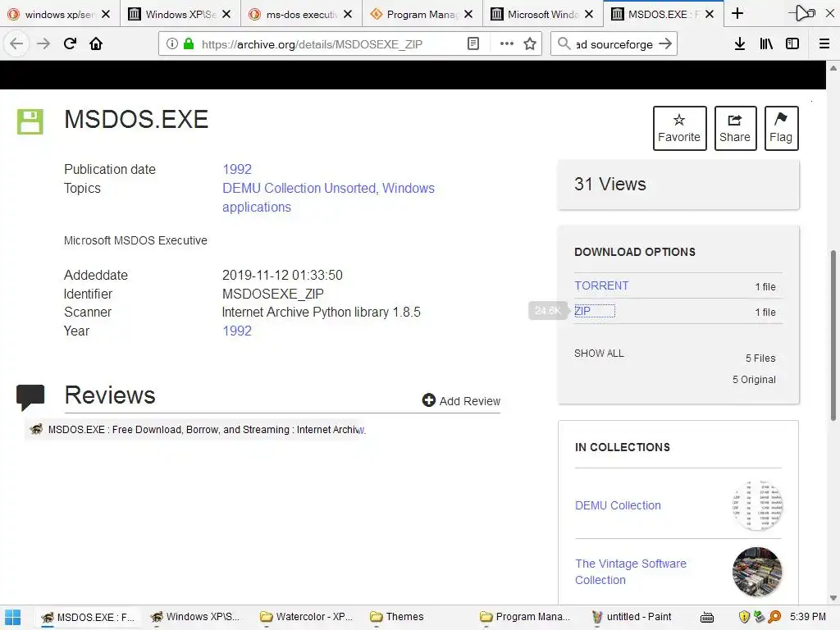This screenshot has height=630, width=840.
Task: Click the search magnifier icon
Action: point(564,44)
